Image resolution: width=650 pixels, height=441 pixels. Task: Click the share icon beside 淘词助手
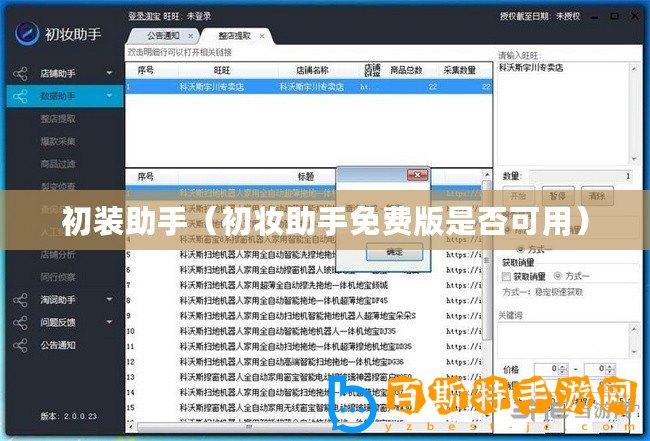click(20, 300)
